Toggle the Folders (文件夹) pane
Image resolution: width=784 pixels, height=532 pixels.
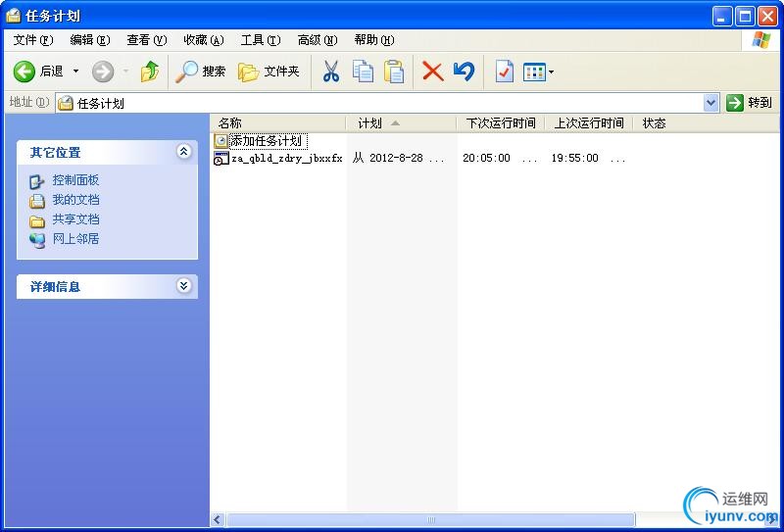tap(269, 72)
